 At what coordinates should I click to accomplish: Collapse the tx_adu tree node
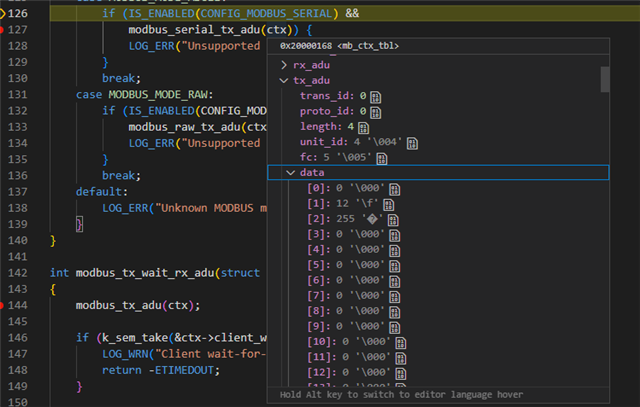point(284,80)
